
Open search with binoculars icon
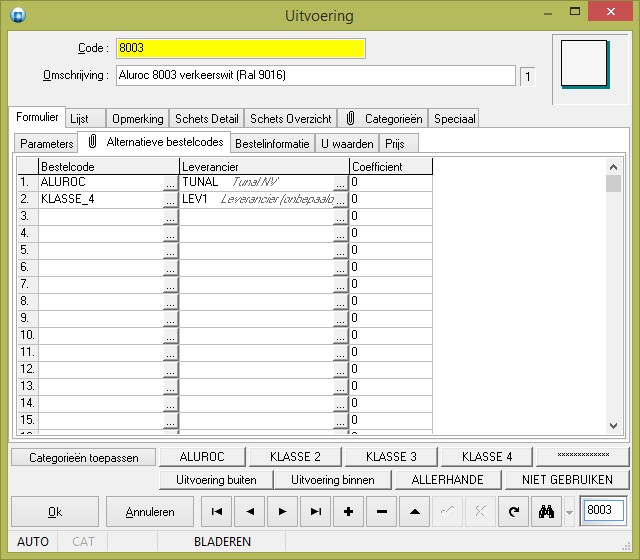[547, 511]
